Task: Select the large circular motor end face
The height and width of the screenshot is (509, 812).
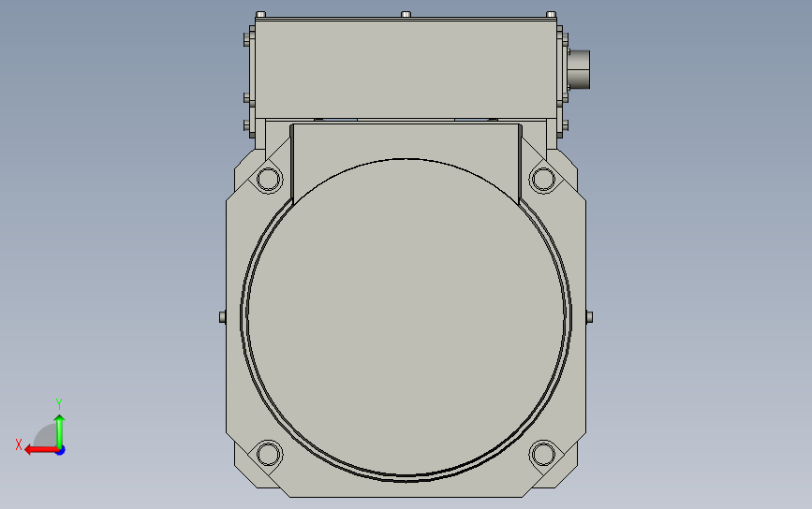Action: pyautogui.click(x=406, y=317)
